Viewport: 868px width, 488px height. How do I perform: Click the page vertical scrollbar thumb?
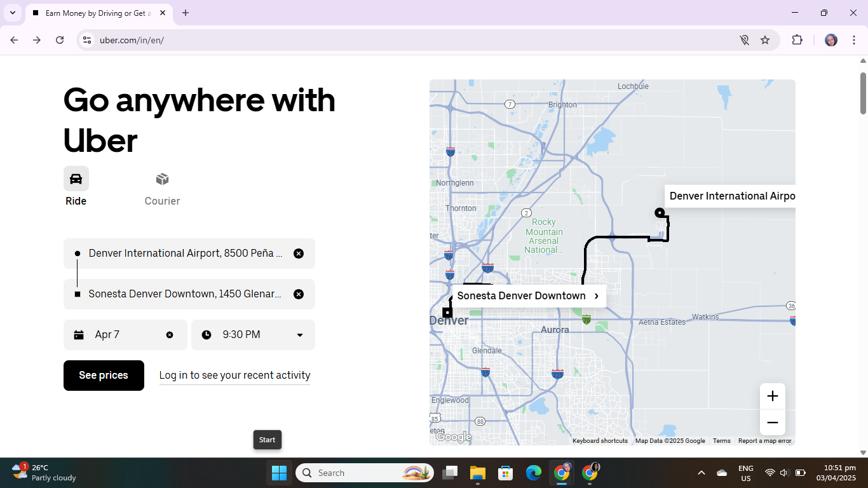863,93
